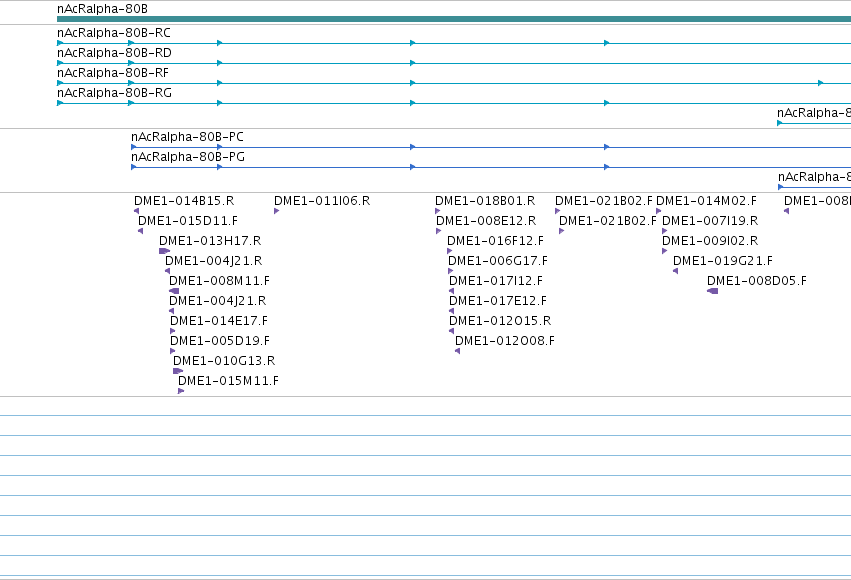Viewport: 851px width, 580px height.
Task: Click the DME1-017E12.F feature label
Action: pyautogui.click(x=498, y=301)
